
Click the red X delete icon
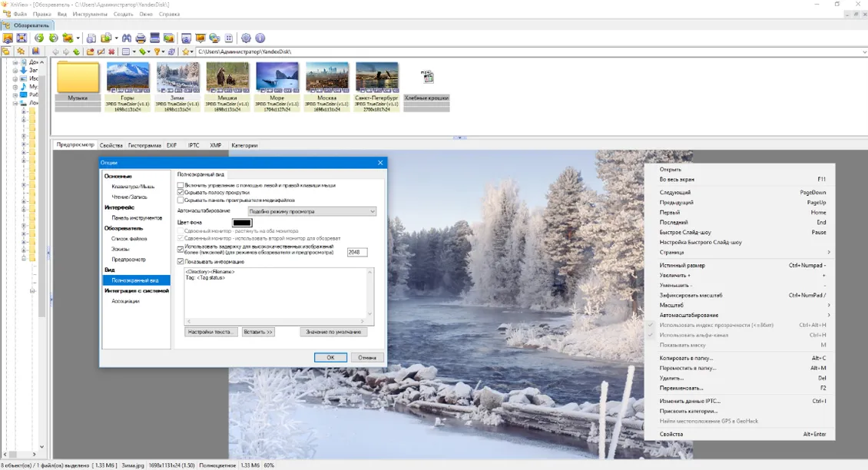pyautogui.click(x=112, y=52)
